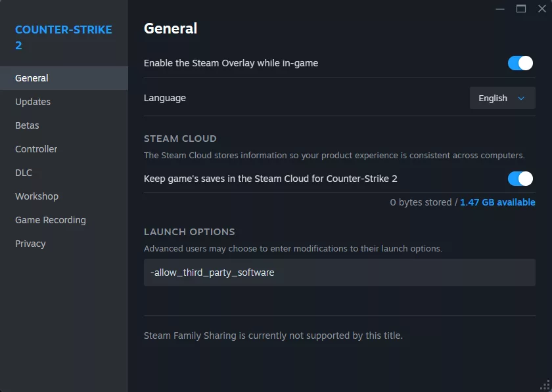
Task: Open the DLC section
Action: point(24,173)
